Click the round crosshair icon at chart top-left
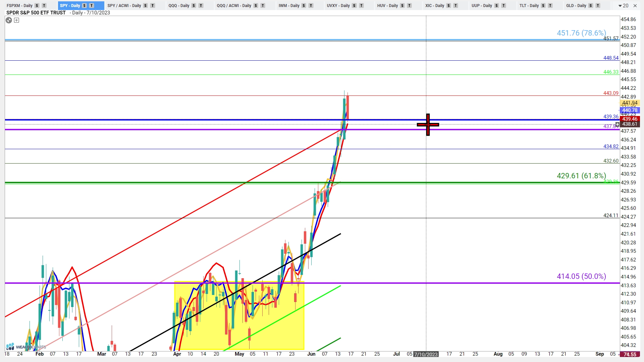The width and height of the screenshot is (644, 362). click(x=9, y=20)
